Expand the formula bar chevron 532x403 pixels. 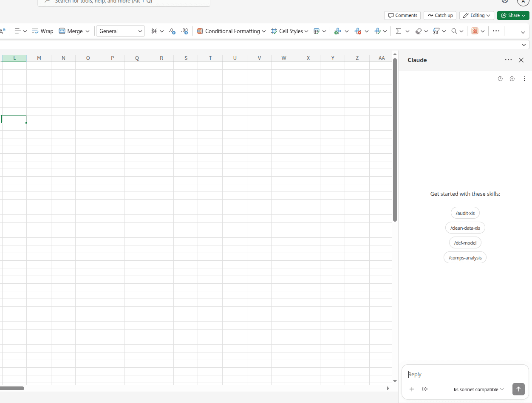[524, 45]
